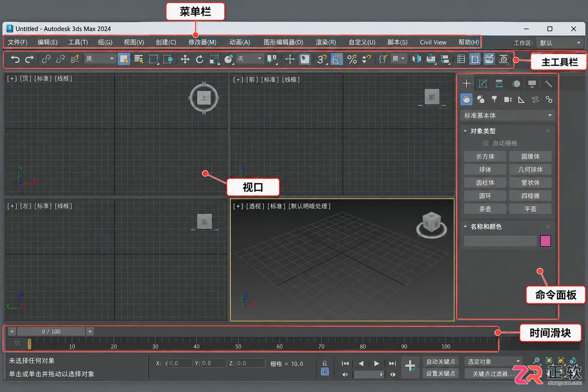Toggle the percent snap button
Image resolution: width=588 pixels, height=392 pixels.
tap(352, 59)
